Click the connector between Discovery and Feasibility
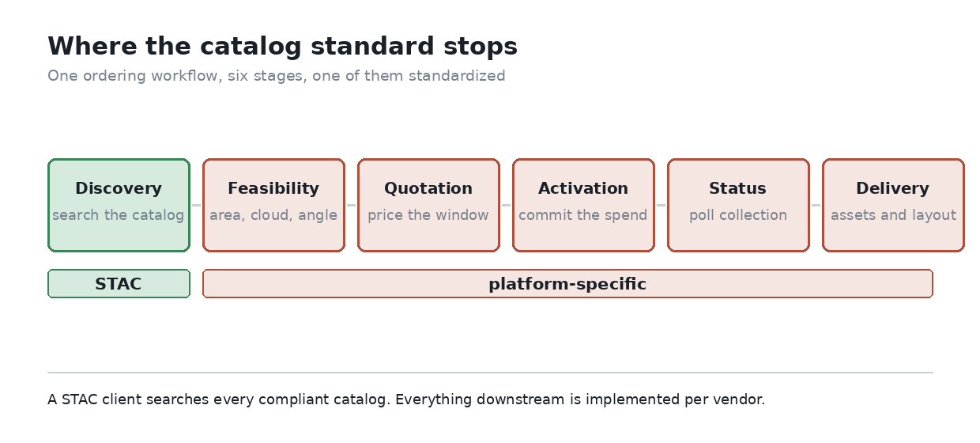The image size is (980, 443). 196,205
